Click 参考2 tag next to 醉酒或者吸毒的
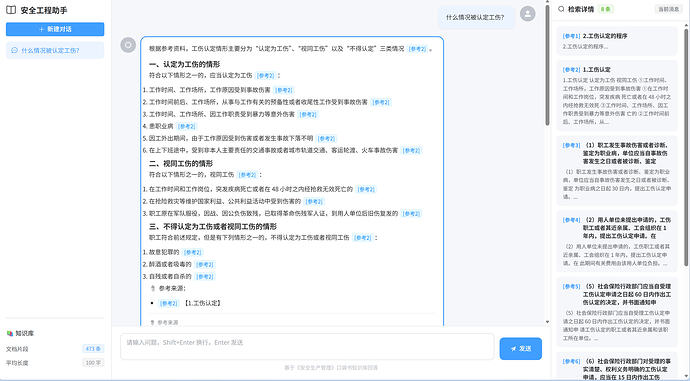The image size is (690, 381). point(205,264)
